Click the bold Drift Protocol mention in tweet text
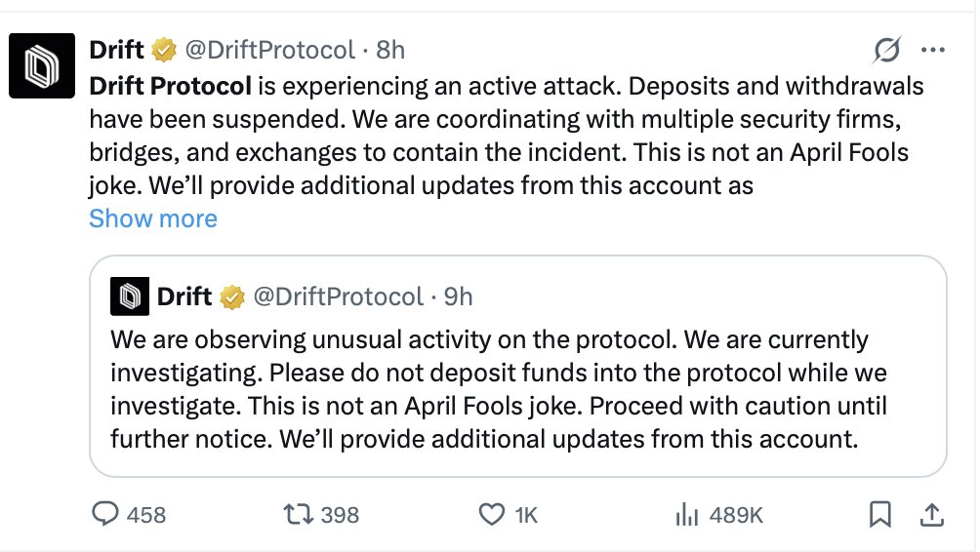The image size is (980, 552). coord(170,86)
